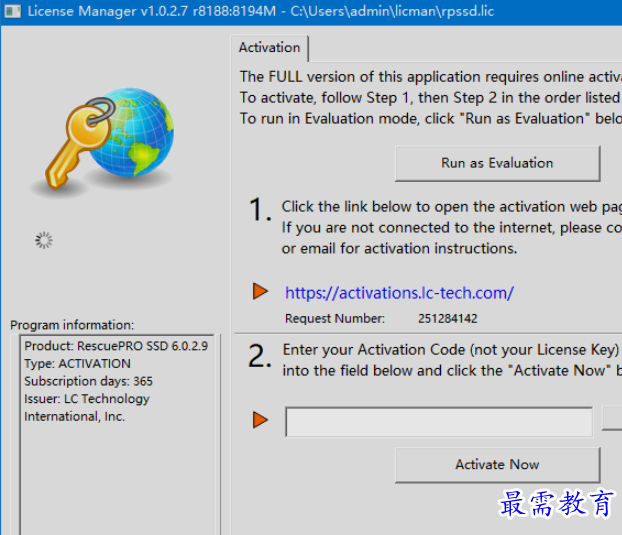Image resolution: width=622 pixels, height=535 pixels.
Task: Select the Activation tab
Action: [269, 48]
